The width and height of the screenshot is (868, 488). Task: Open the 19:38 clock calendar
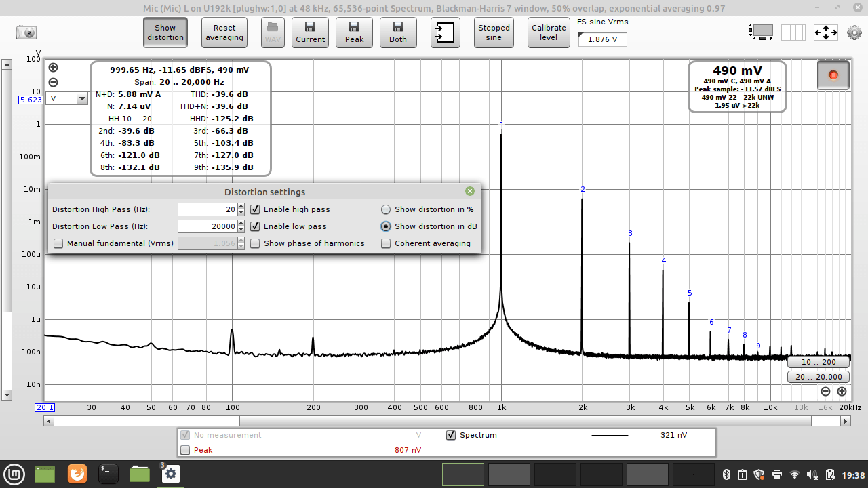[854, 474]
